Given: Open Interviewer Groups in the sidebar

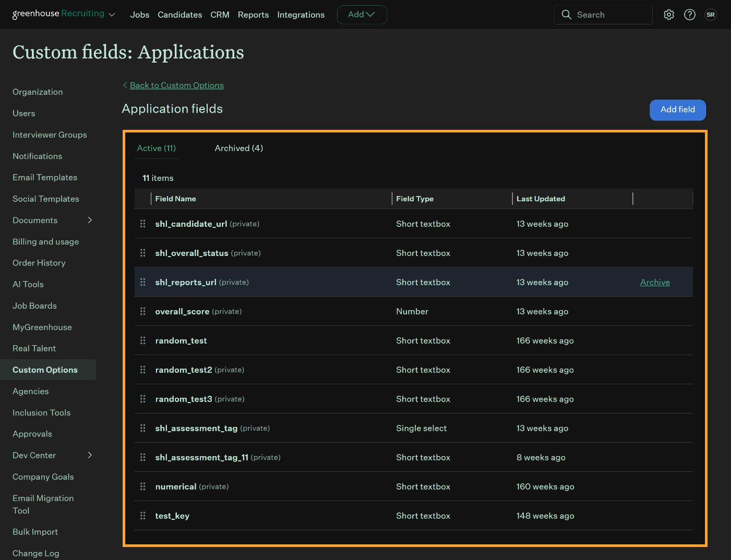Looking at the screenshot, I should point(50,135).
